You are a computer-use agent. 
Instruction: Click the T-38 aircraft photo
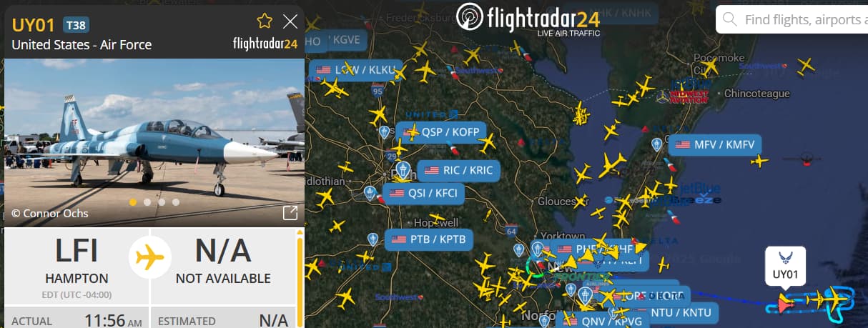(154, 143)
